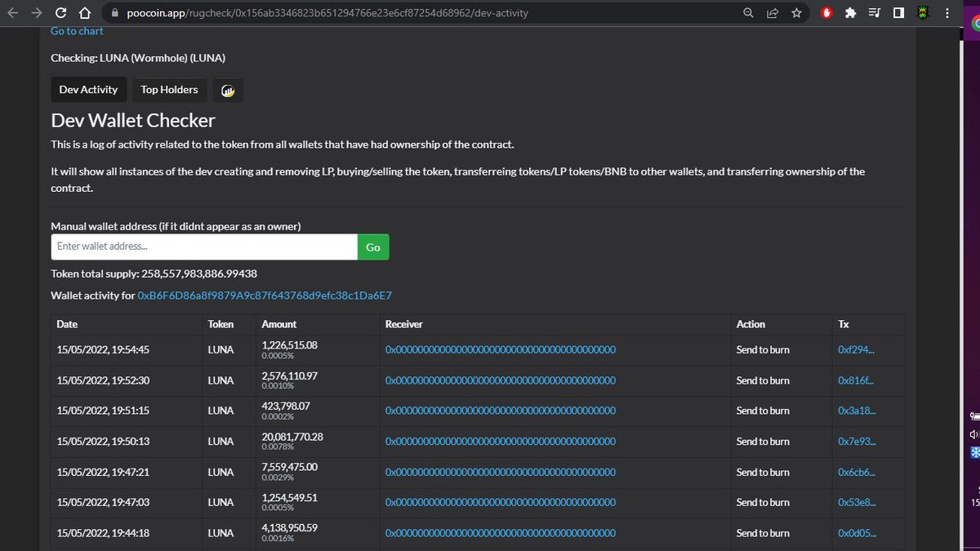Click date 15/05/2022, 19:54:45
The image size is (980, 551).
[x=103, y=349]
